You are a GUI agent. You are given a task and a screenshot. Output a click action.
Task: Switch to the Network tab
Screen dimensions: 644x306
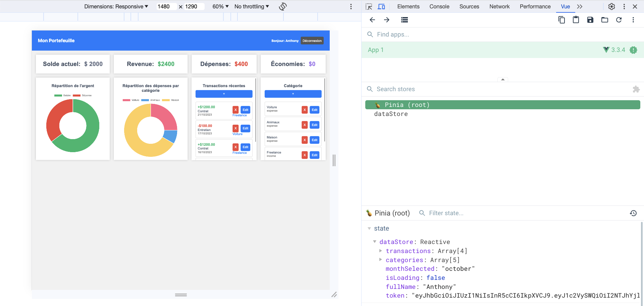pyautogui.click(x=499, y=6)
